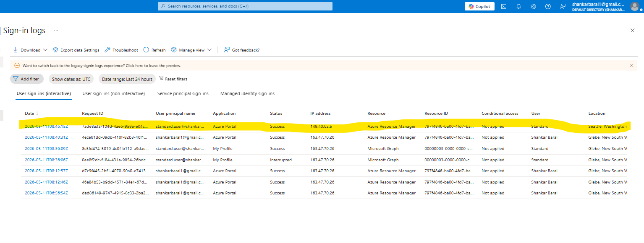Open sign-in entry dated 2026-05-11T08:36:06Z
This screenshot has height=243, width=644.
click(46, 160)
